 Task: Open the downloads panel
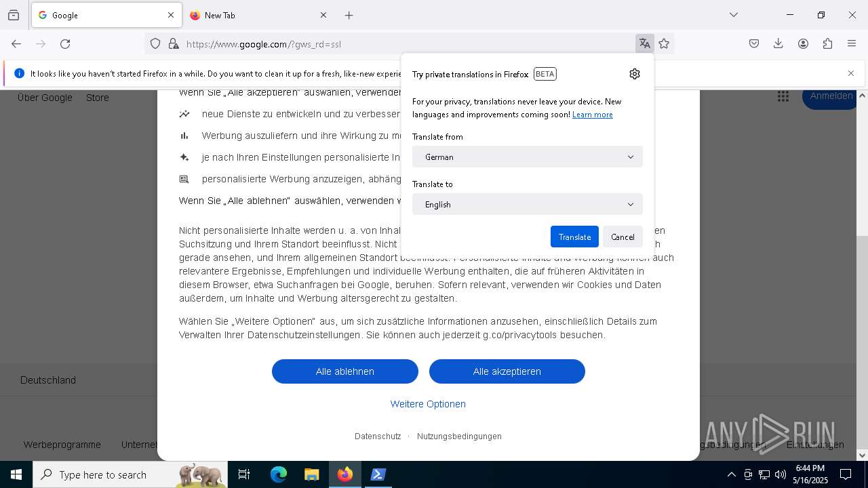[778, 44]
